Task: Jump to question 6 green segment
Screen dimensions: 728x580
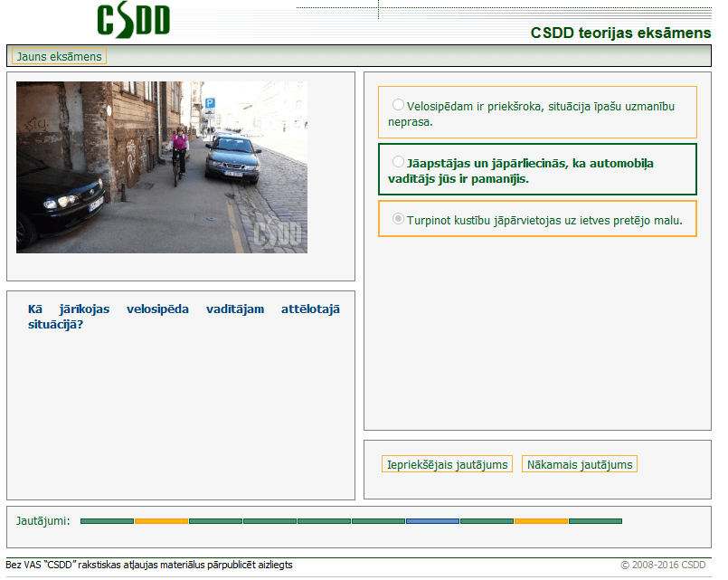Action: pos(378,521)
